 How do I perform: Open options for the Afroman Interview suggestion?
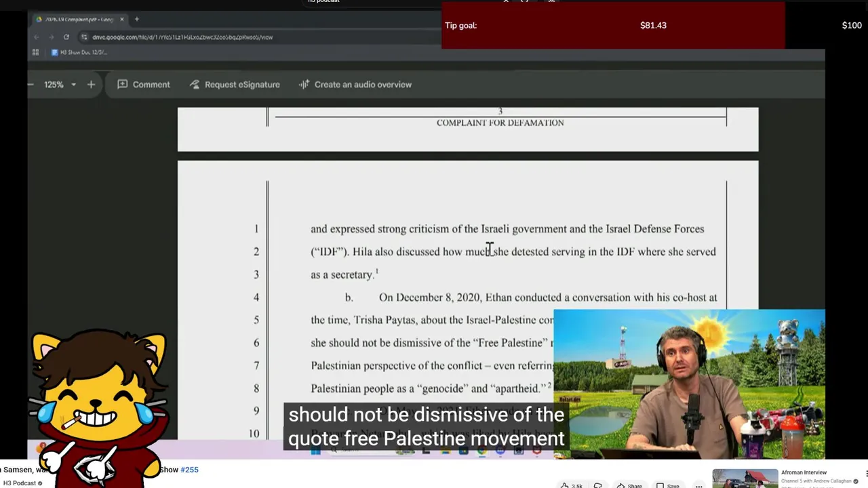pos(866,473)
